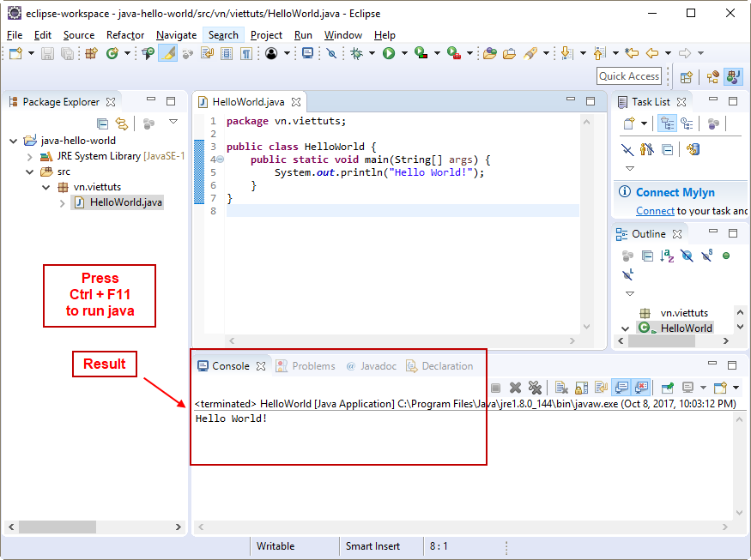This screenshot has height=560, width=751.
Task: Collapse the src folder node
Action: click(x=30, y=172)
